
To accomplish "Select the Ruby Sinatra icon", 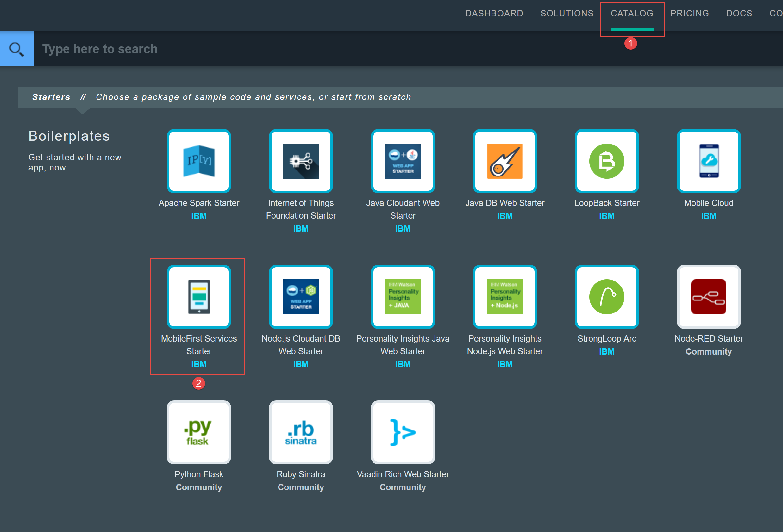I will [x=301, y=432].
